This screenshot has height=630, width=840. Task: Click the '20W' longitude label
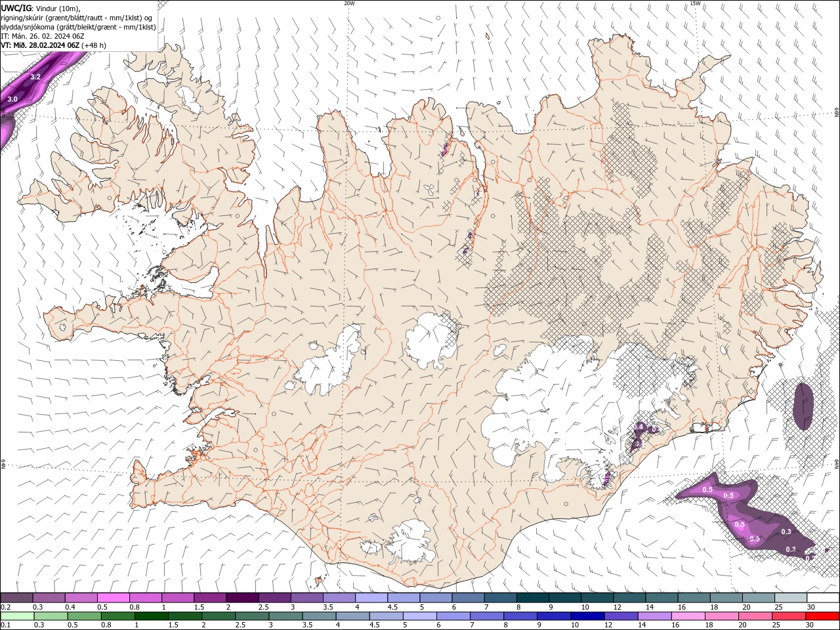[349, 3]
